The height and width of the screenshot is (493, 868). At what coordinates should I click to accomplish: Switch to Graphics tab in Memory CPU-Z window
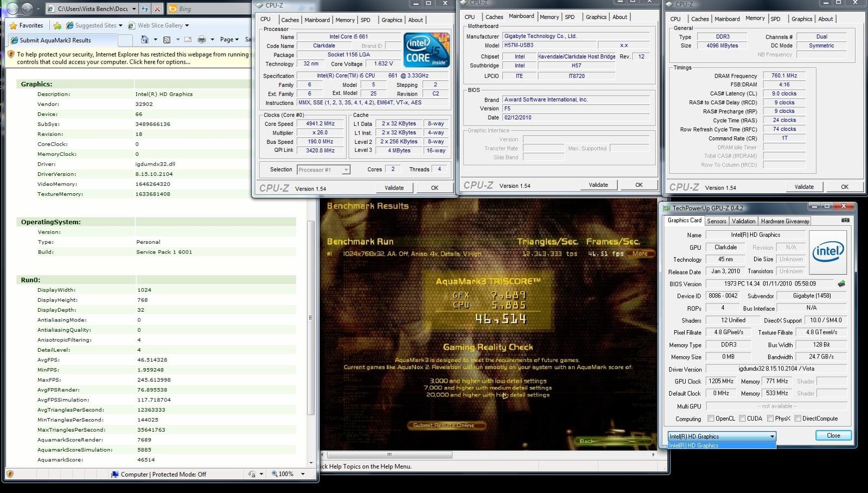pyautogui.click(x=802, y=19)
